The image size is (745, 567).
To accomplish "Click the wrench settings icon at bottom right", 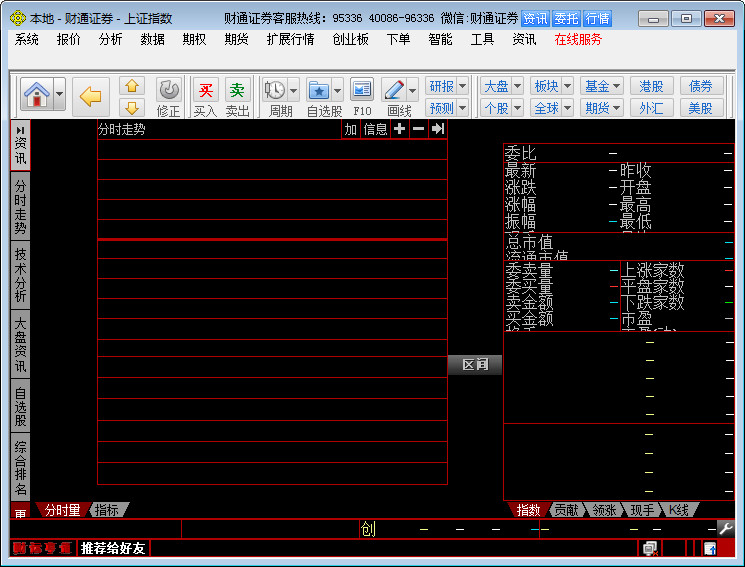I will coord(726,528).
